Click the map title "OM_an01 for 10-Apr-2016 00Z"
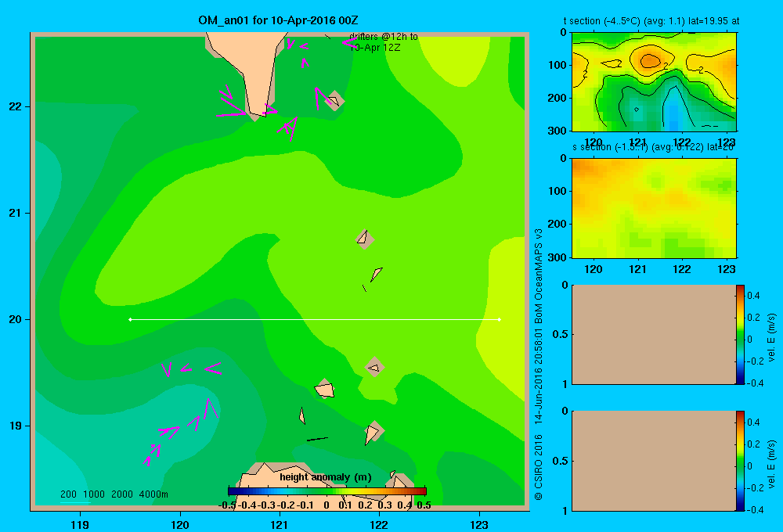Image resolution: width=783 pixels, height=532 pixels. click(278, 21)
